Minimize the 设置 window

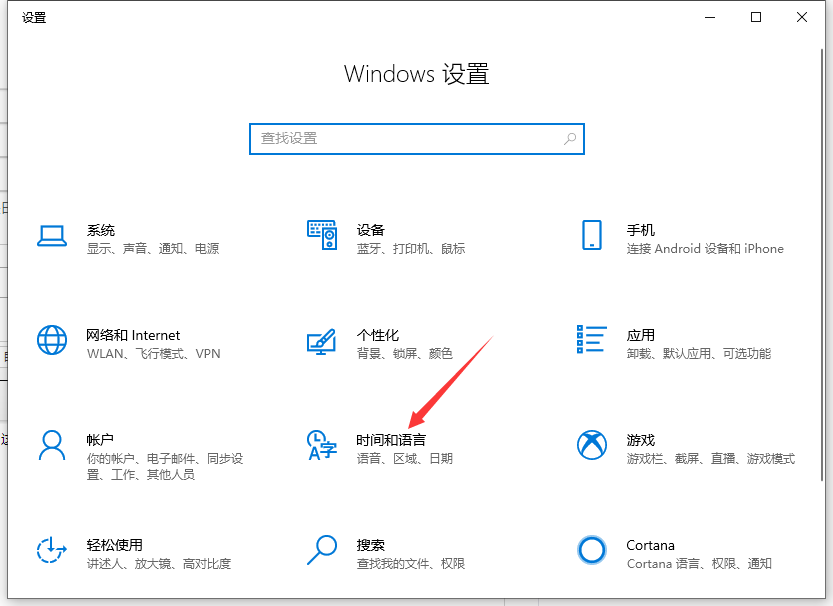[710, 18]
